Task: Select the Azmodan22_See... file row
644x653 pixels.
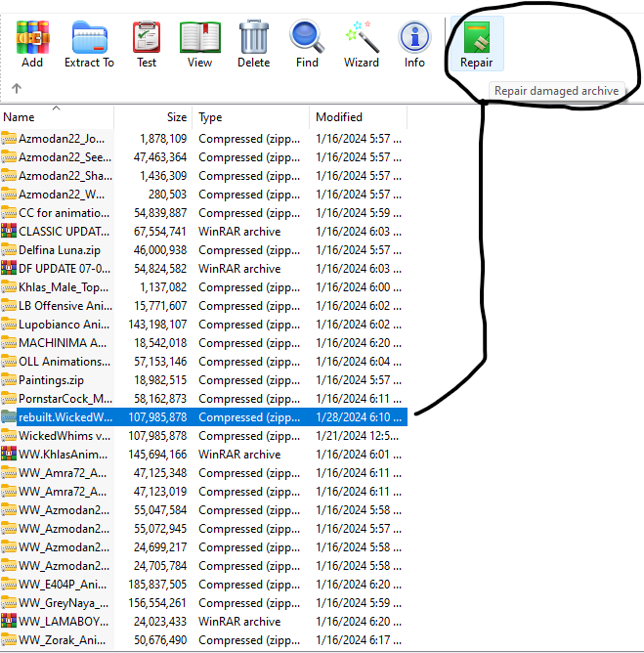Action: 203,157
